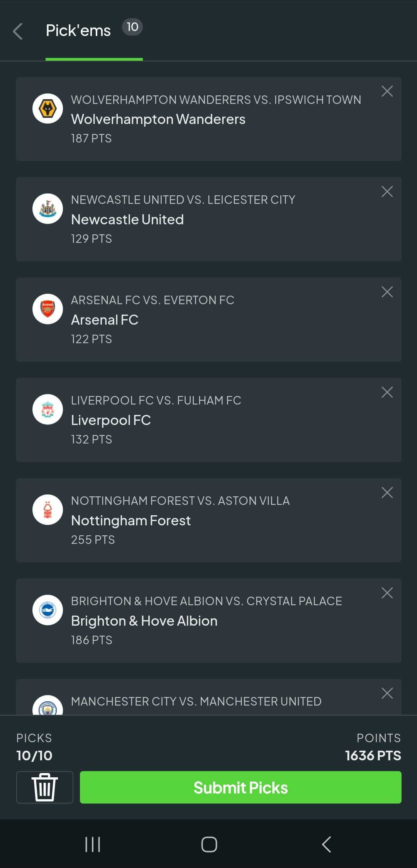Image resolution: width=417 pixels, height=868 pixels.
Task: Tap the Nottingham Forest club crest
Action: [x=47, y=510]
